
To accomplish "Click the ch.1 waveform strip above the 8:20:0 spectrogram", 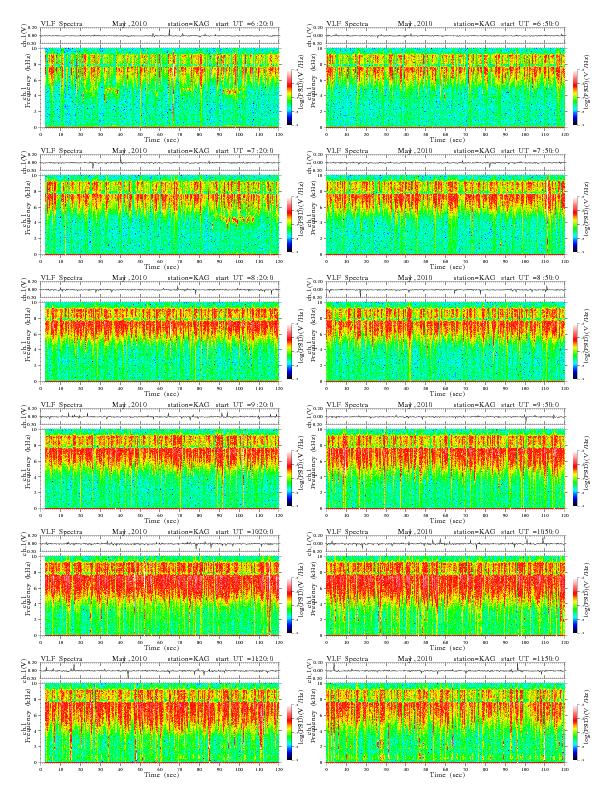I will (x=160, y=289).
